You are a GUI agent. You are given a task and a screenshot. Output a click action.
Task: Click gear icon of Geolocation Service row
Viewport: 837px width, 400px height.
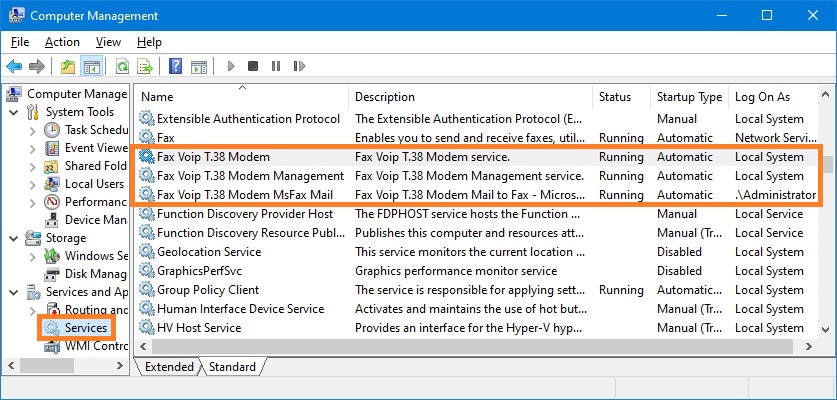point(146,252)
